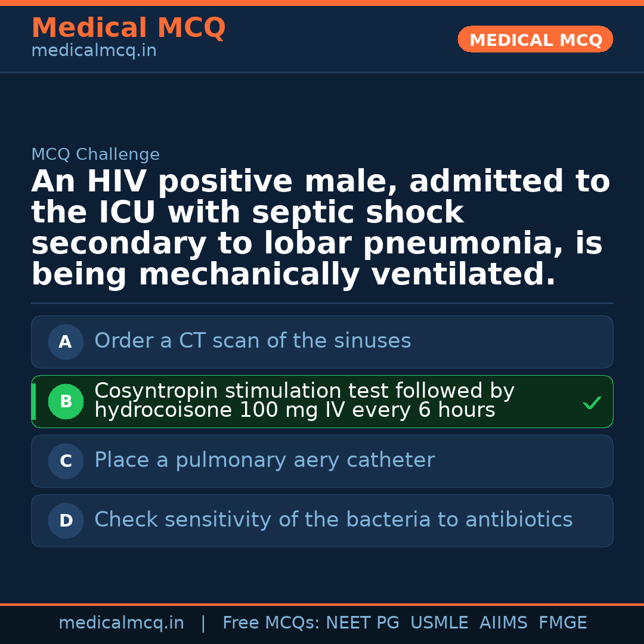Choose 'Check sensitivity of the bacteria' answer
The image size is (644, 644).
tap(333, 520)
